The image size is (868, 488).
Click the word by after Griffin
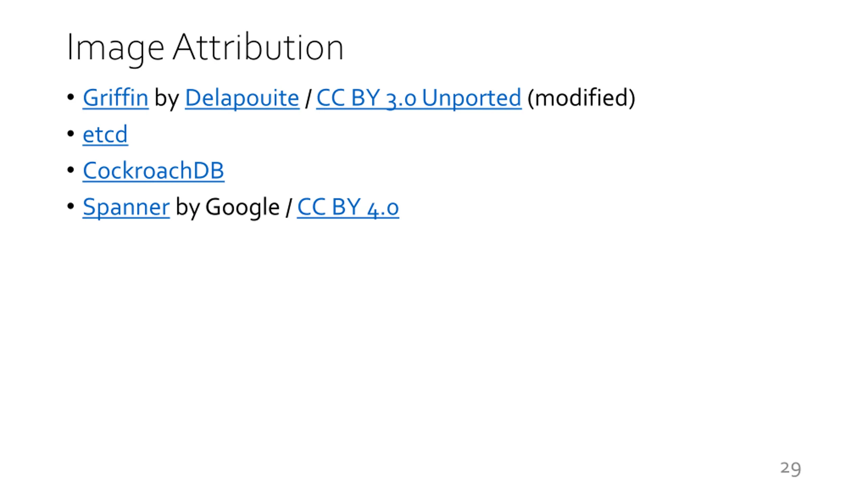coord(167,98)
